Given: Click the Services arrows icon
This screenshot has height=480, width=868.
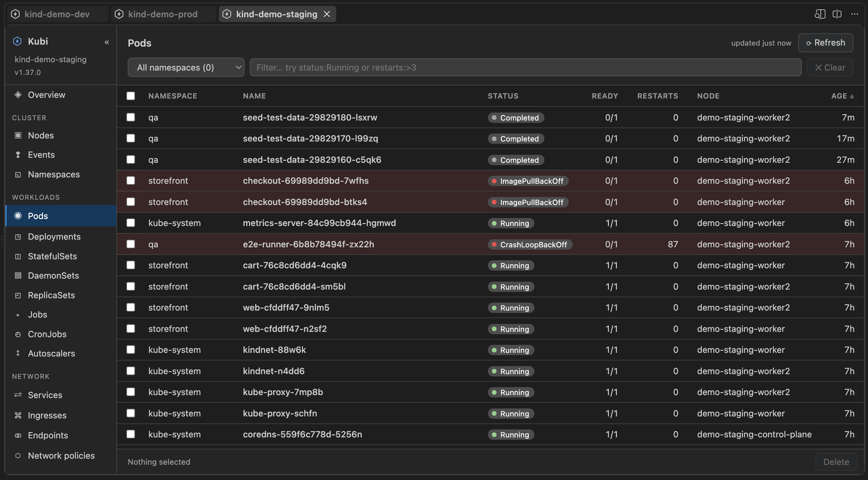Looking at the screenshot, I should [18, 395].
